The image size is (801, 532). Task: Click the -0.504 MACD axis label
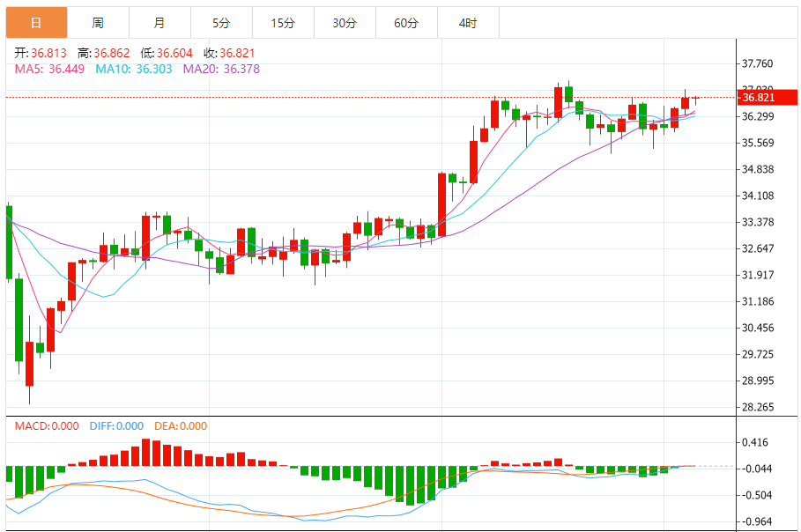coord(755,495)
